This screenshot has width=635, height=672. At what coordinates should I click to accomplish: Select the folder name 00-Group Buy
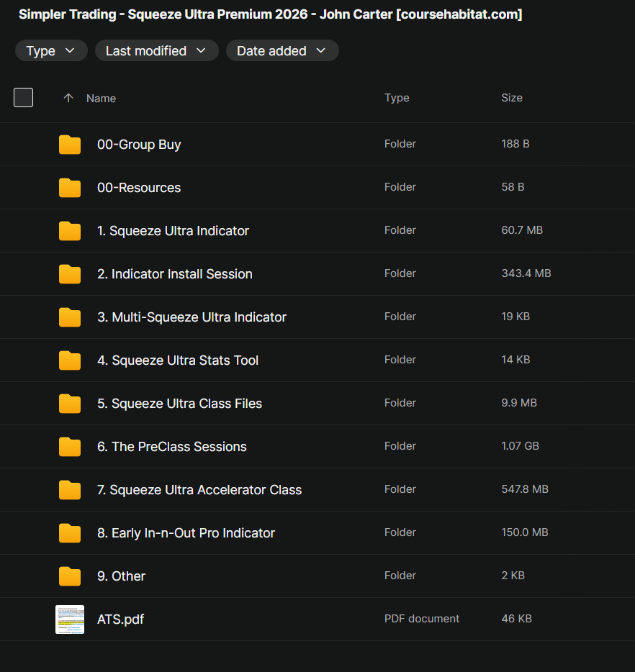(x=139, y=145)
